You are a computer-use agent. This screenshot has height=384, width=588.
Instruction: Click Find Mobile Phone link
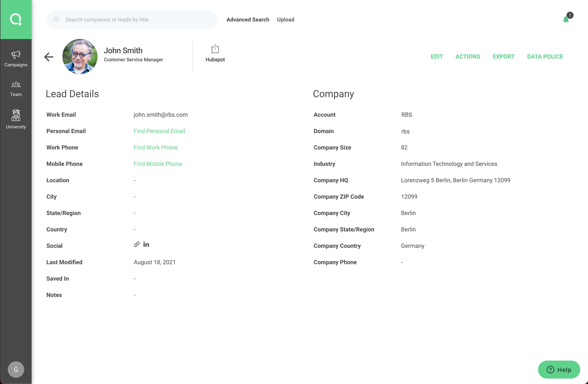click(158, 164)
